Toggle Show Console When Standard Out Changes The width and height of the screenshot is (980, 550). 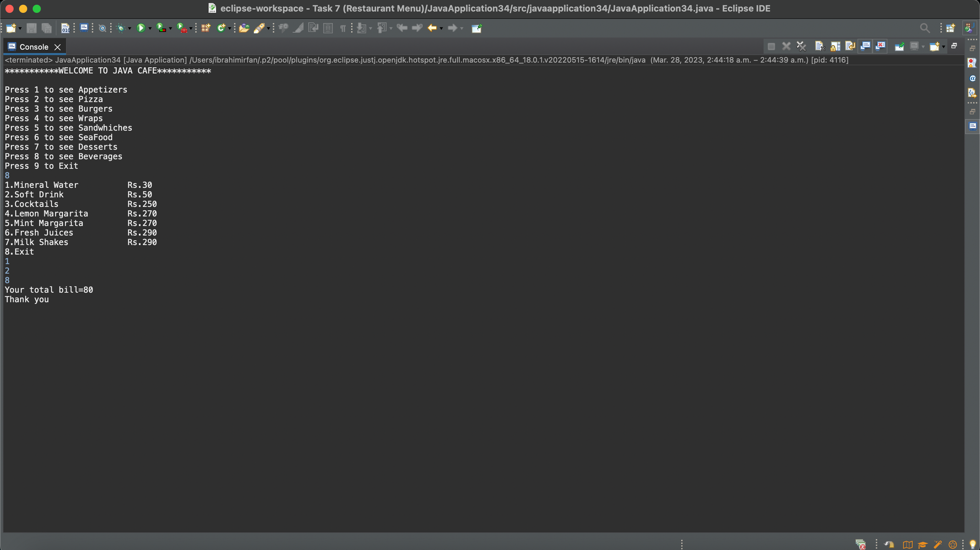click(x=865, y=47)
